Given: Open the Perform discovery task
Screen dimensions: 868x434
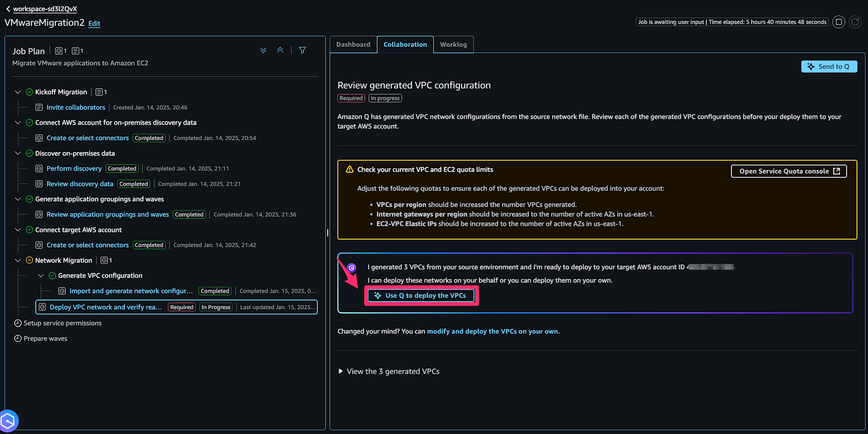Looking at the screenshot, I should [x=74, y=169].
